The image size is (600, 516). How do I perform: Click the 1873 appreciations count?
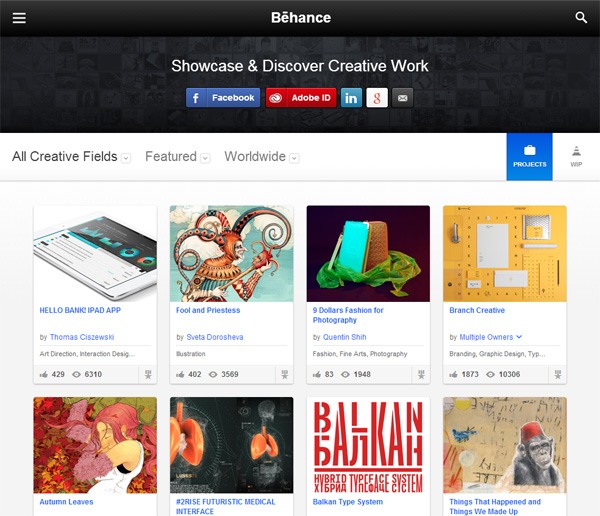click(x=470, y=374)
